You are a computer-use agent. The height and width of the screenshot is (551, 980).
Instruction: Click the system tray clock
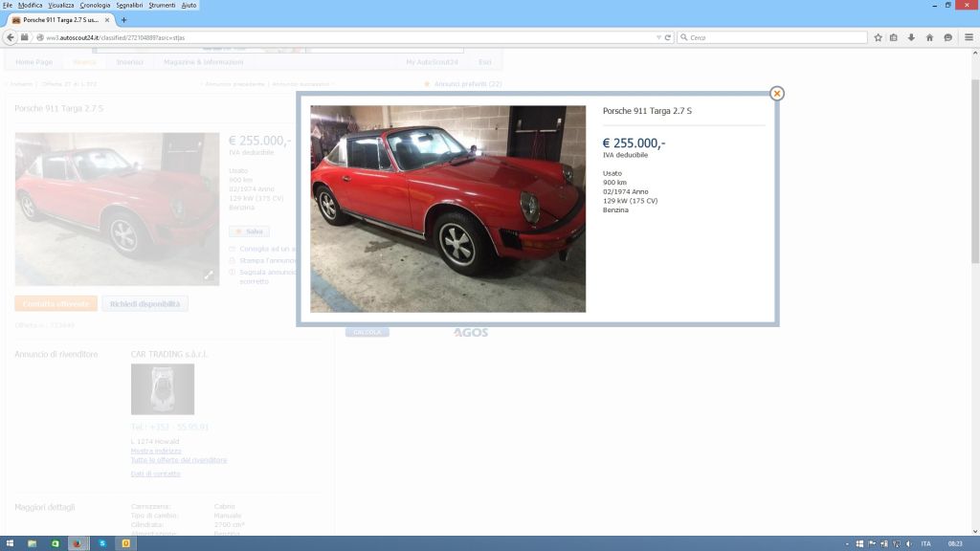point(955,544)
